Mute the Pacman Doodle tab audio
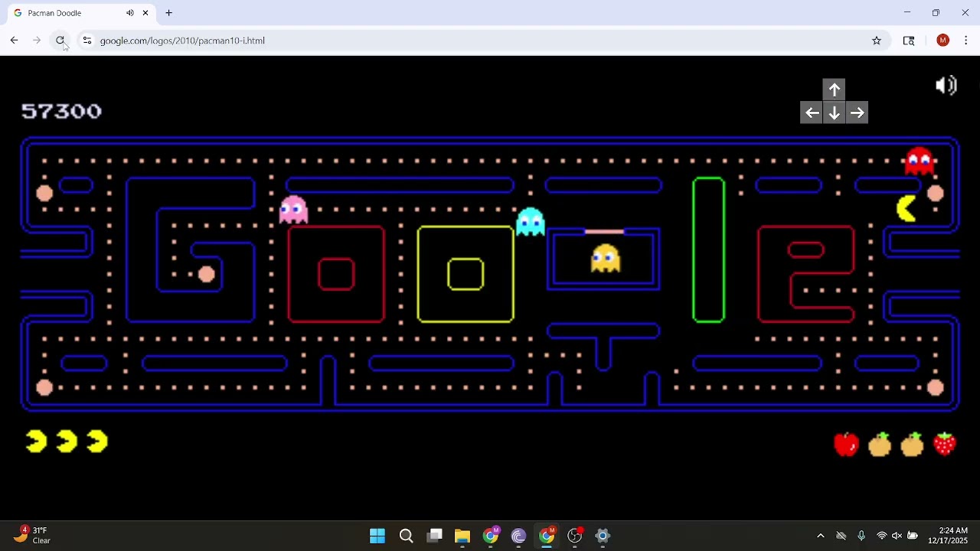Screen dimensions: 980x551 tap(130, 13)
